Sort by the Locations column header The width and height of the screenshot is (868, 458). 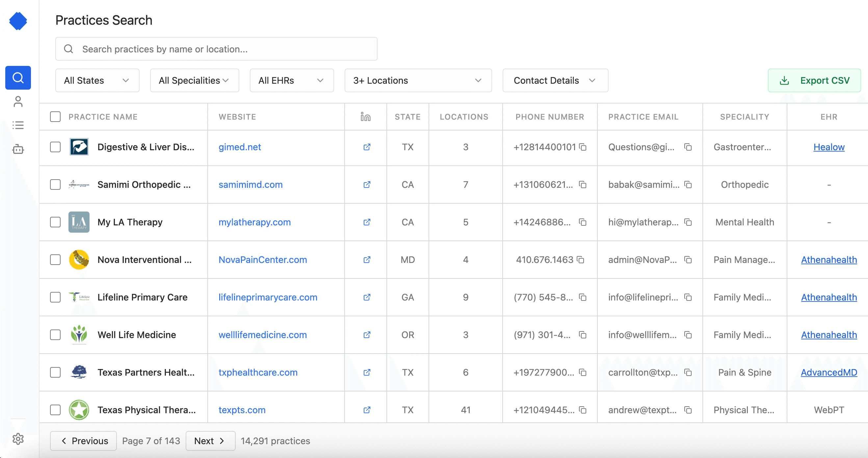point(464,117)
